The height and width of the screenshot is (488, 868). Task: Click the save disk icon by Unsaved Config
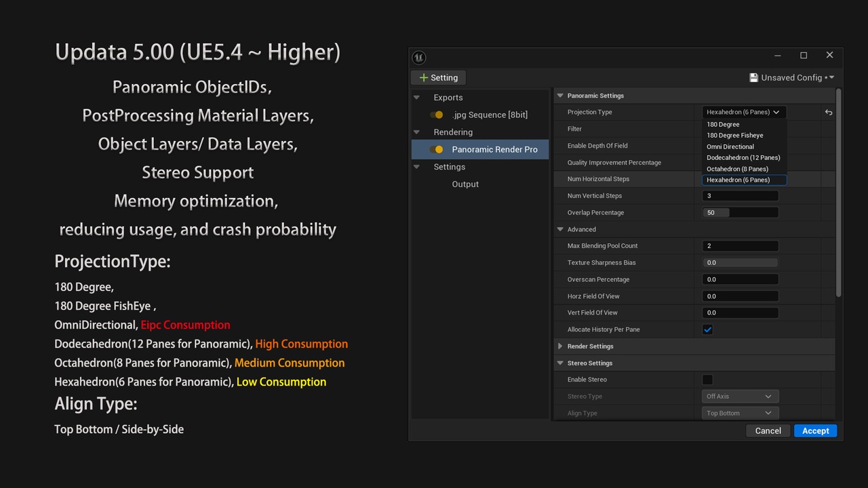753,78
